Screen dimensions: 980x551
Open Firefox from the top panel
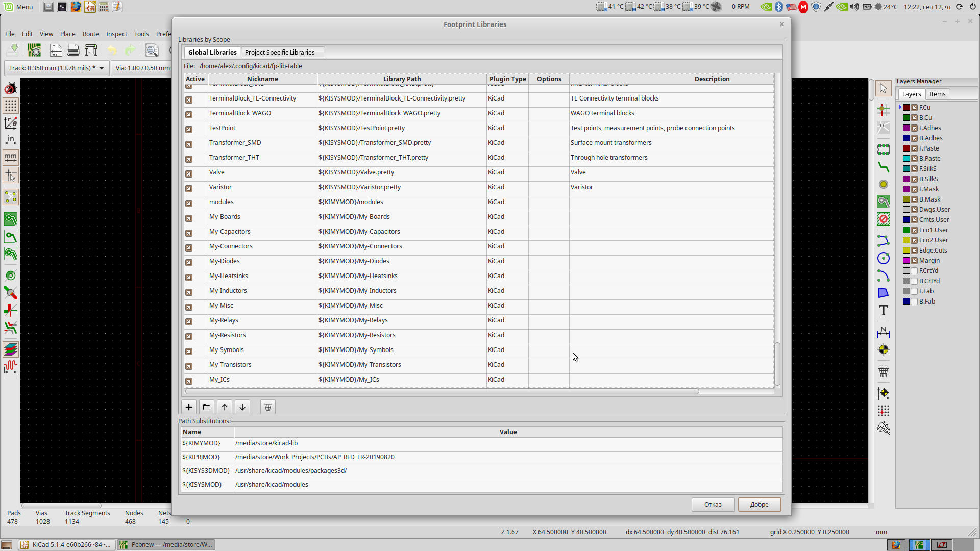pyautogui.click(x=76, y=7)
